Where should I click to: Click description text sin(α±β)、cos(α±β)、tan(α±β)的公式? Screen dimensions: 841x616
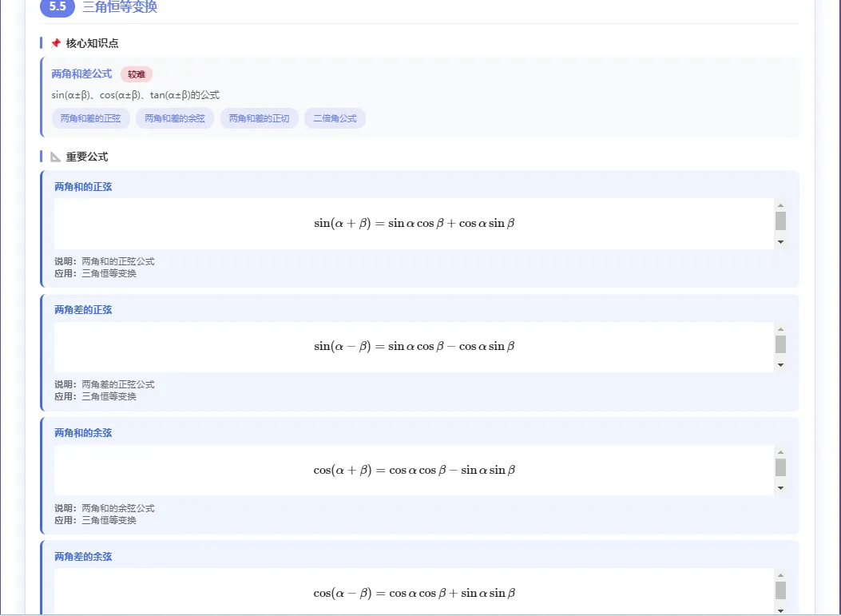(136, 95)
